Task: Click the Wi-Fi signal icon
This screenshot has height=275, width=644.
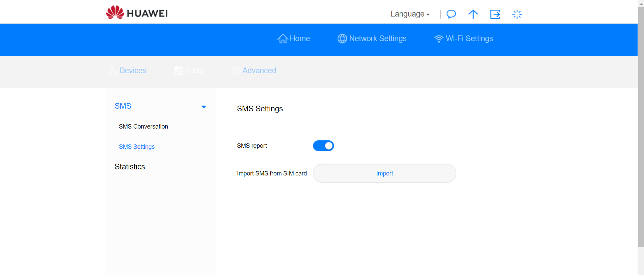Action: point(439,39)
